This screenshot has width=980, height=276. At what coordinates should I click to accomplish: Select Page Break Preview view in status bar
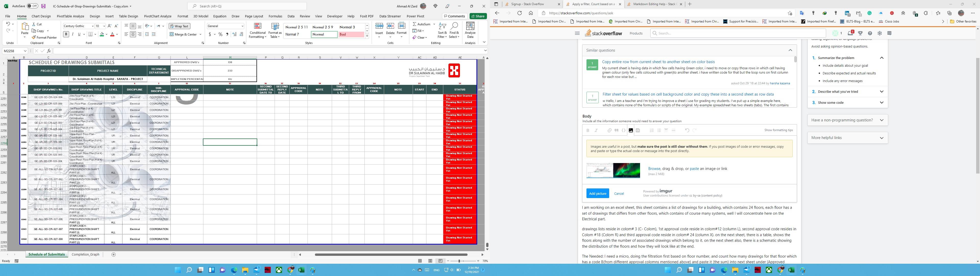pos(440,261)
